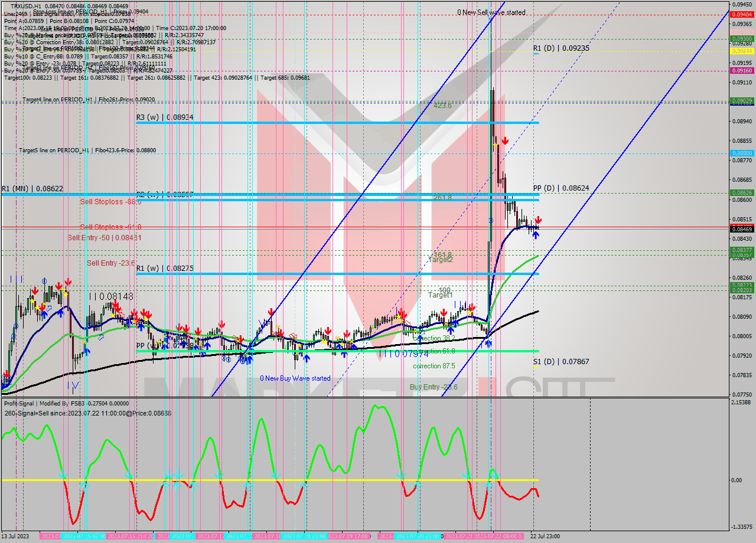Select the "Sell Entry -50 | 0.08451" label
The height and width of the screenshot is (543, 756).
click(x=103, y=238)
